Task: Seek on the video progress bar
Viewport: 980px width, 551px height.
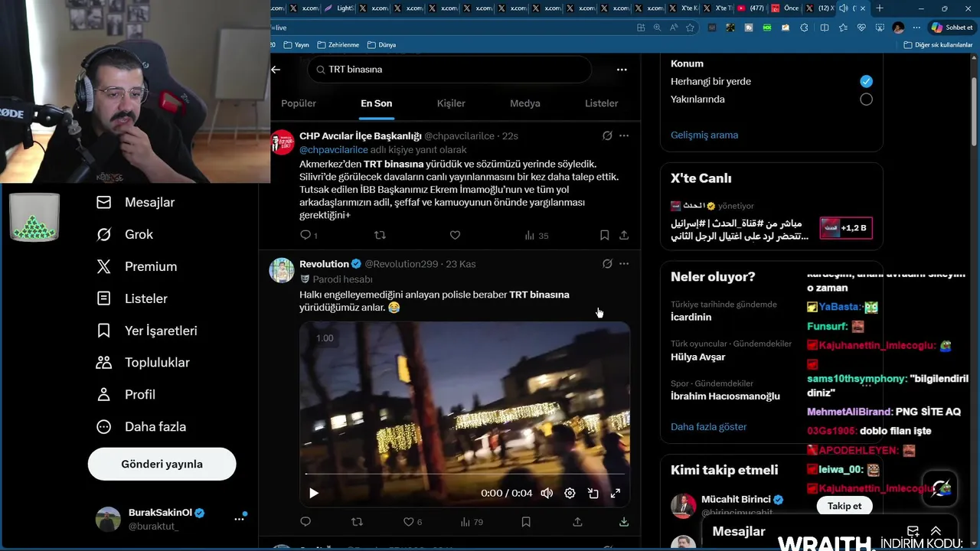Action: click(x=465, y=474)
